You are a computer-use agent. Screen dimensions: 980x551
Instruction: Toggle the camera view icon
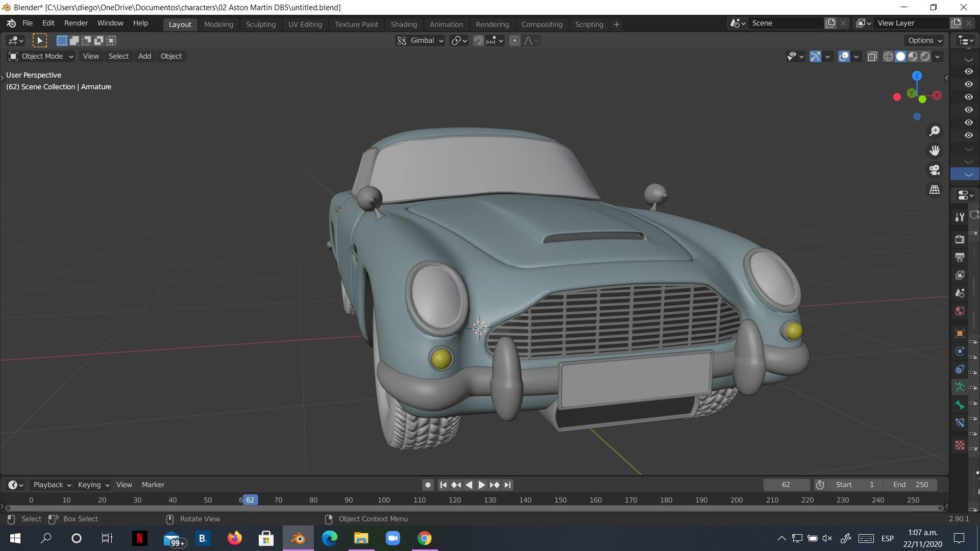click(x=935, y=170)
